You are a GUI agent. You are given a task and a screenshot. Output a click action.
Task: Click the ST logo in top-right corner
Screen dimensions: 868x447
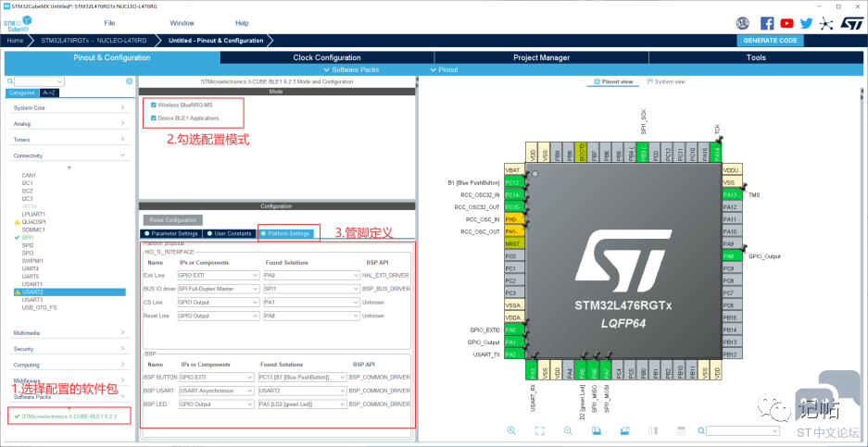coord(852,23)
